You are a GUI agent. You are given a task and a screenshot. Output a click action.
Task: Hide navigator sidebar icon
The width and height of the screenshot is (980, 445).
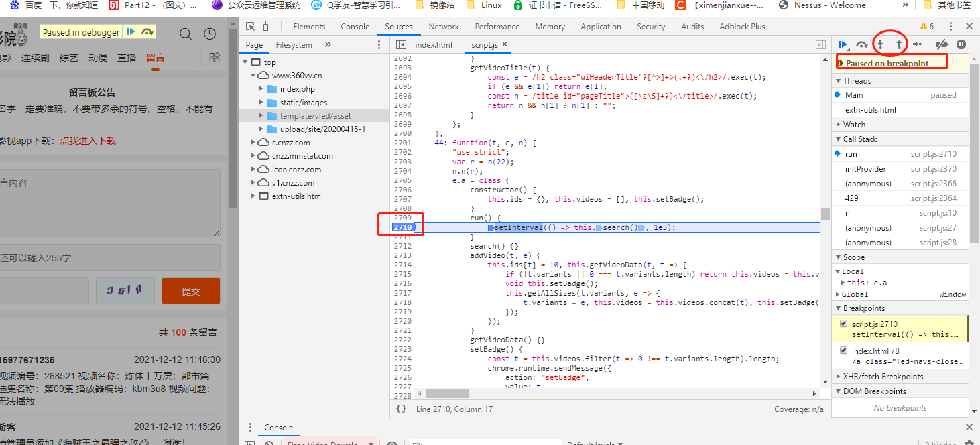coord(401,45)
